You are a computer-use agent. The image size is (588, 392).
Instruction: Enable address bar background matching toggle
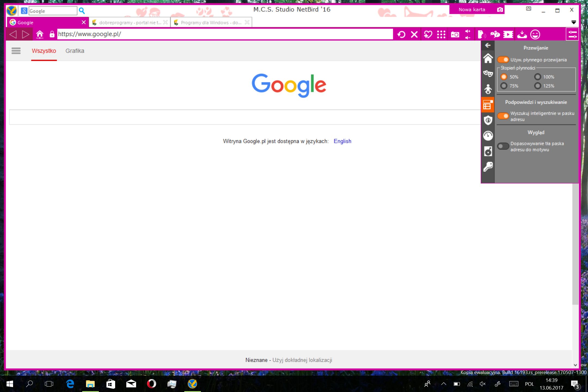503,146
